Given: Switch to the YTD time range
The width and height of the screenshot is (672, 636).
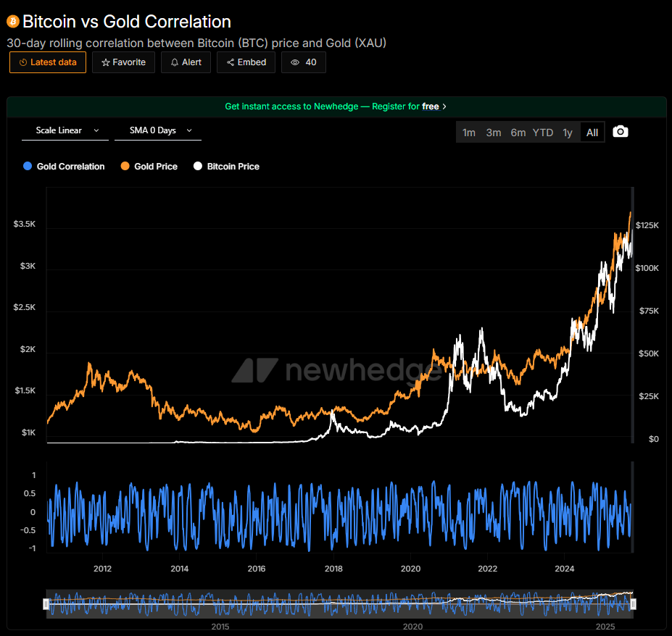Looking at the screenshot, I should pos(542,132).
